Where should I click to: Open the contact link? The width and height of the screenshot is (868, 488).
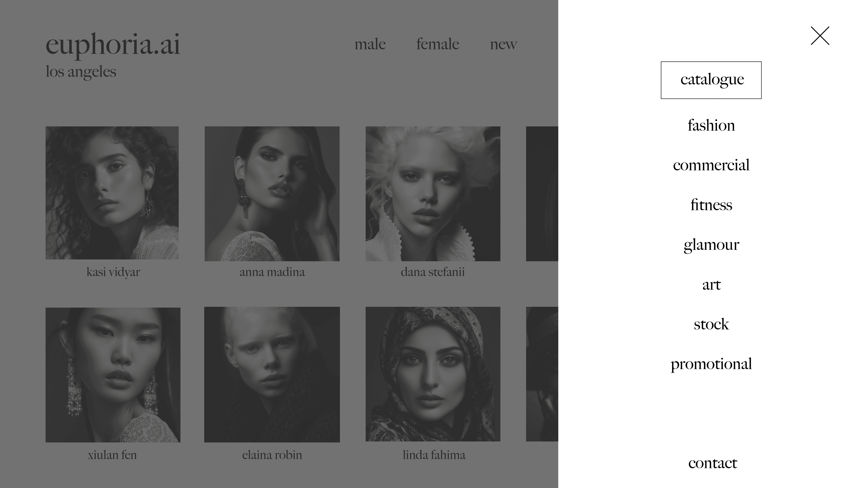[x=712, y=463]
